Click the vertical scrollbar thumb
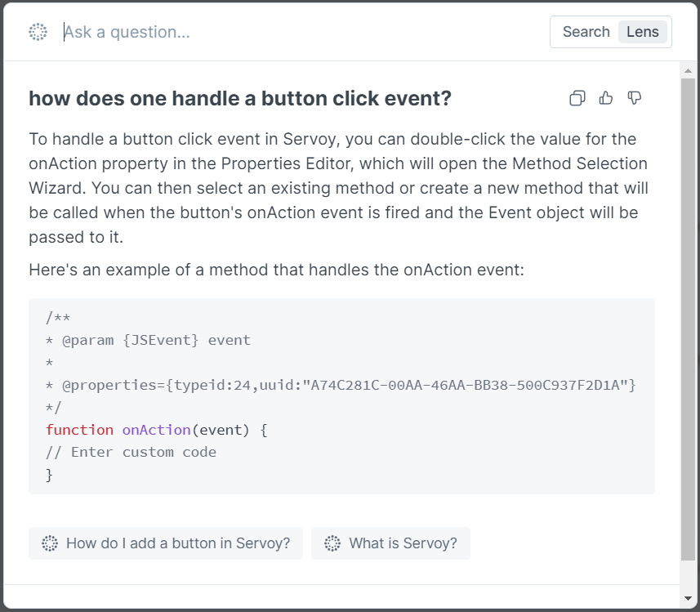The width and height of the screenshot is (700, 612). pos(689,319)
